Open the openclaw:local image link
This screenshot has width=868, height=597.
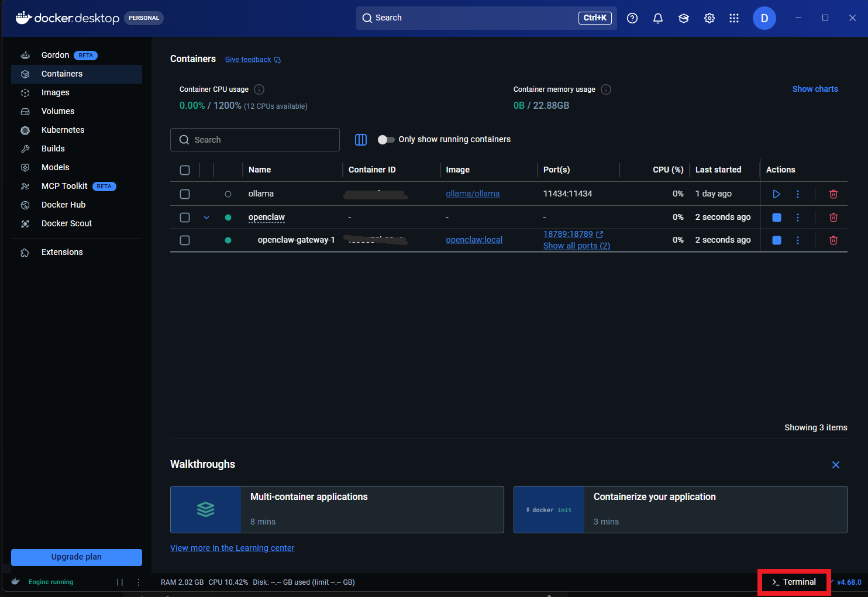pyautogui.click(x=474, y=240)
